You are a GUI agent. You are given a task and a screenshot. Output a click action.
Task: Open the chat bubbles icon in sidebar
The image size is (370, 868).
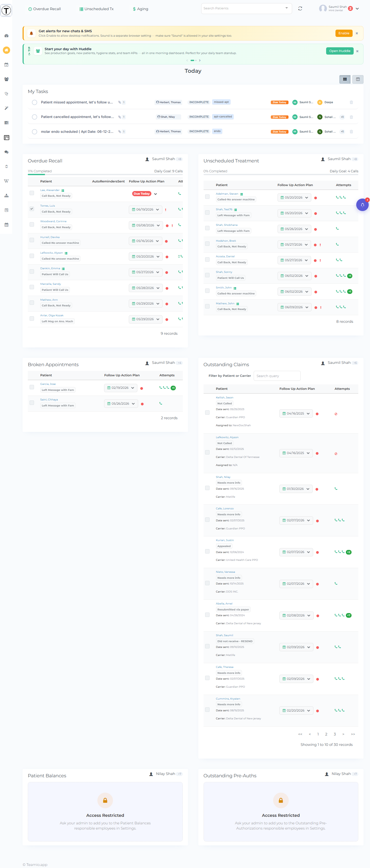[x=6, y=152]
